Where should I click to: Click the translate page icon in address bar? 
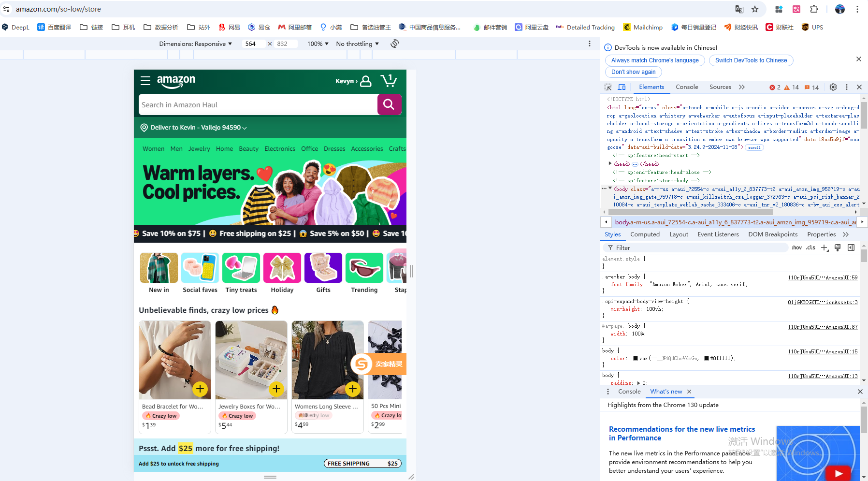tap(739, 9)
